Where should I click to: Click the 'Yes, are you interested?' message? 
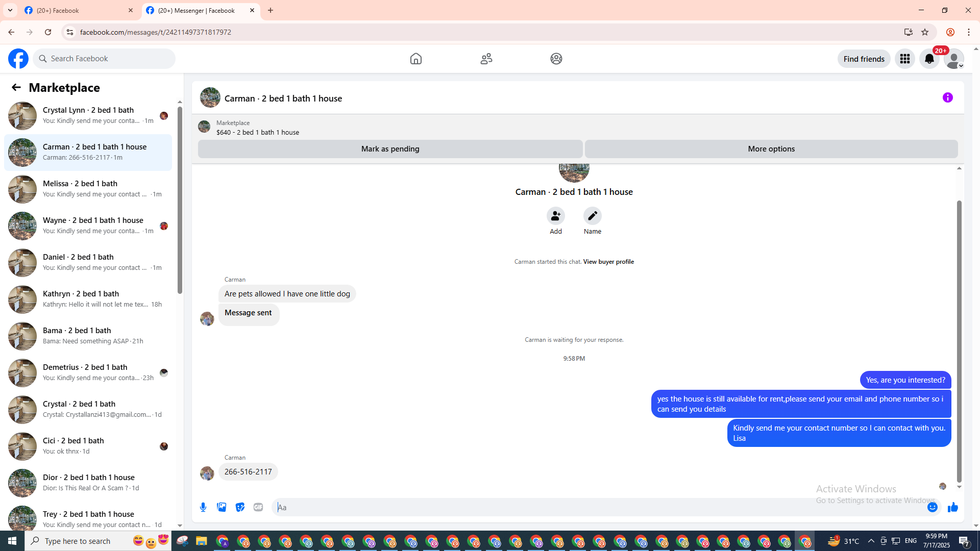click(x=905, y=380)
